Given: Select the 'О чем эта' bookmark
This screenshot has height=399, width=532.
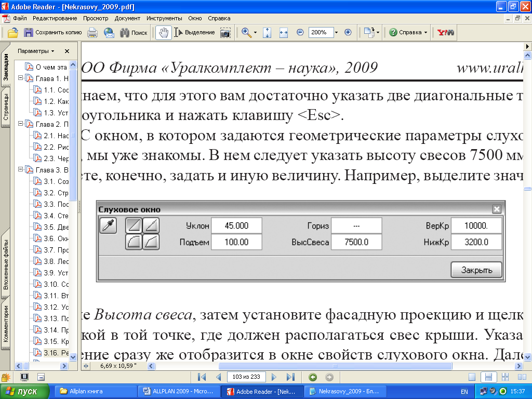Looking at the screenshot, I should [47, 67].
